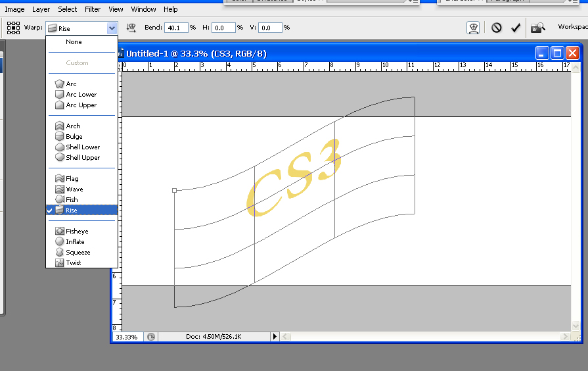Screen dimensions: 588x371
Task: Choose the Wave warp style
Action: pyautogui.click(x=81, y=189)
